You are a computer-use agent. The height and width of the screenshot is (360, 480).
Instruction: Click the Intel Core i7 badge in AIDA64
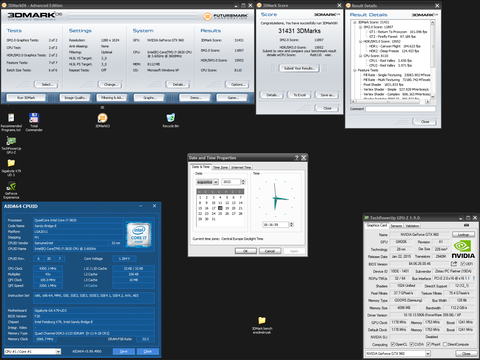point(139,235)
